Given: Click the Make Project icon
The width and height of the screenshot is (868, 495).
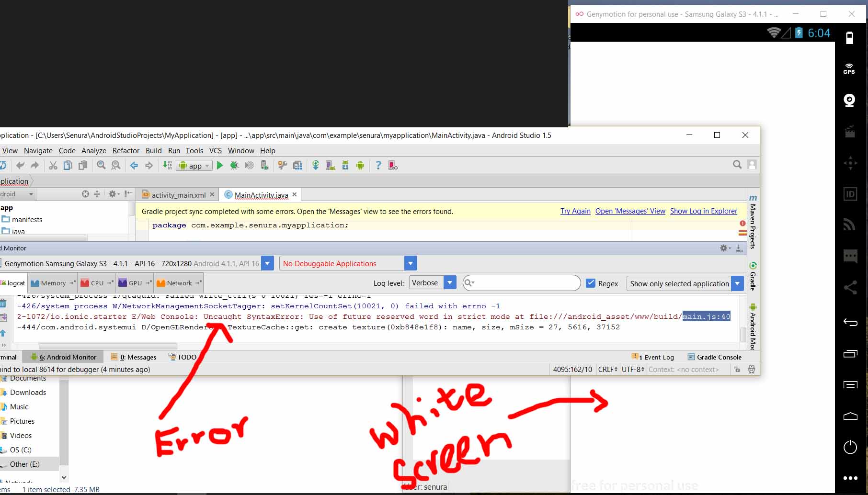Looking at the screenshot, I should (x=167, y=166).
